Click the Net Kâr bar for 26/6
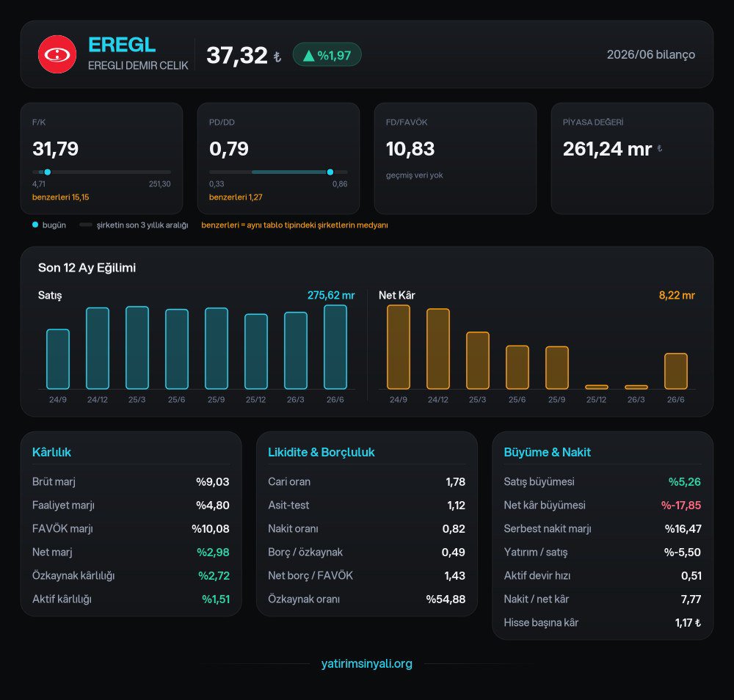Screen dimensions: 734x700 click(x=676, y=371)
